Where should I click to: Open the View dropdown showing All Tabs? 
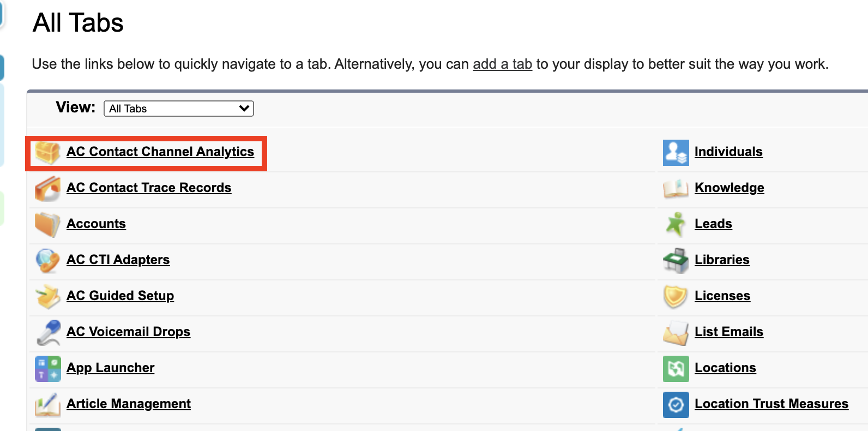[179, 109]
